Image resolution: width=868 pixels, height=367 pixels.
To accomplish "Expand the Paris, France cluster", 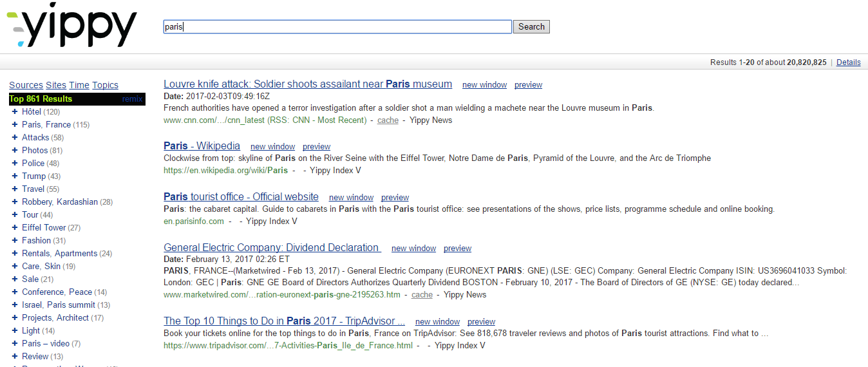I will [x=15, y=125].
